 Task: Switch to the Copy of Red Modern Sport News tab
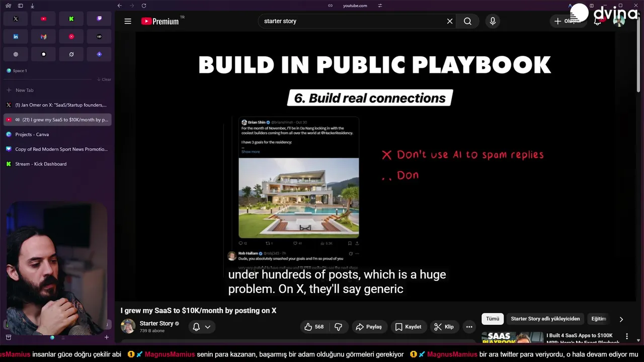[x=57, y=149]
